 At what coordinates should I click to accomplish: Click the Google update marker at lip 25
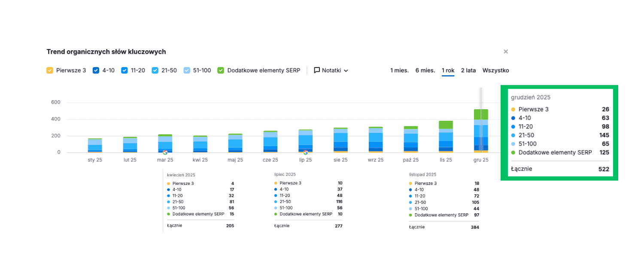tap(306, 152)
